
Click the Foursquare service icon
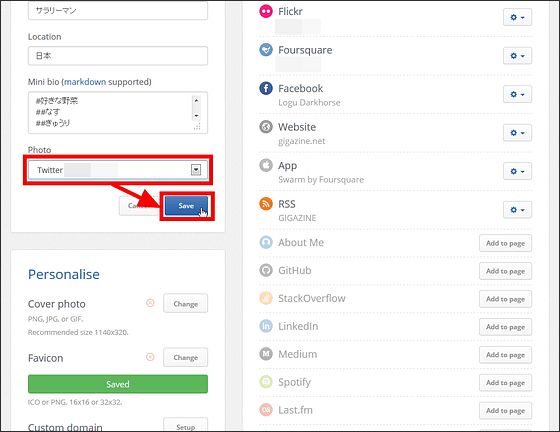[x=266, y=50]
